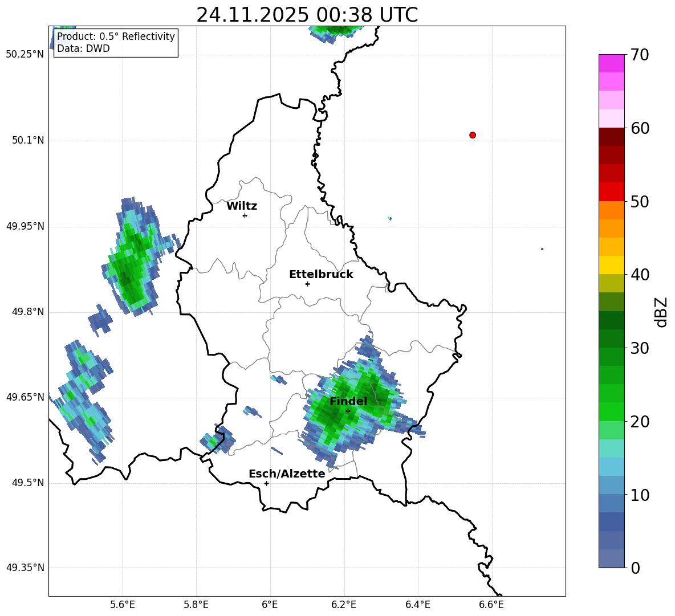Image resolution: width=675 pixels, height=616 pixels.
Task: Click the 5.8°E longitude label
Action: [196, 605]
